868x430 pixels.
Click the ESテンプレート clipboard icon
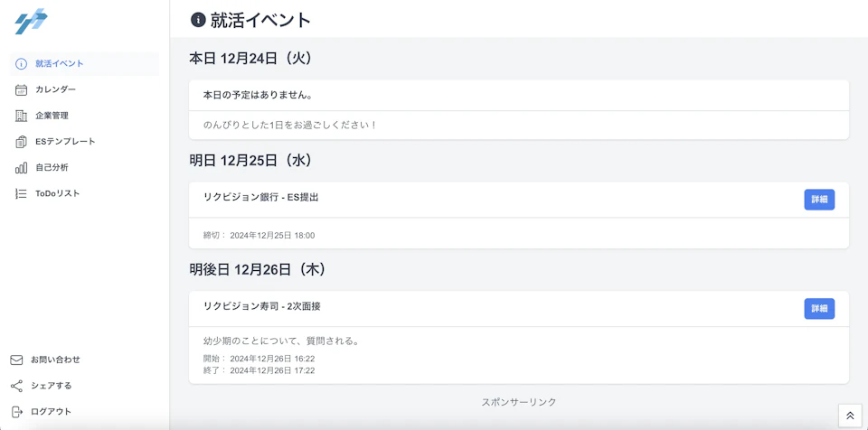(x=21, y=142)
